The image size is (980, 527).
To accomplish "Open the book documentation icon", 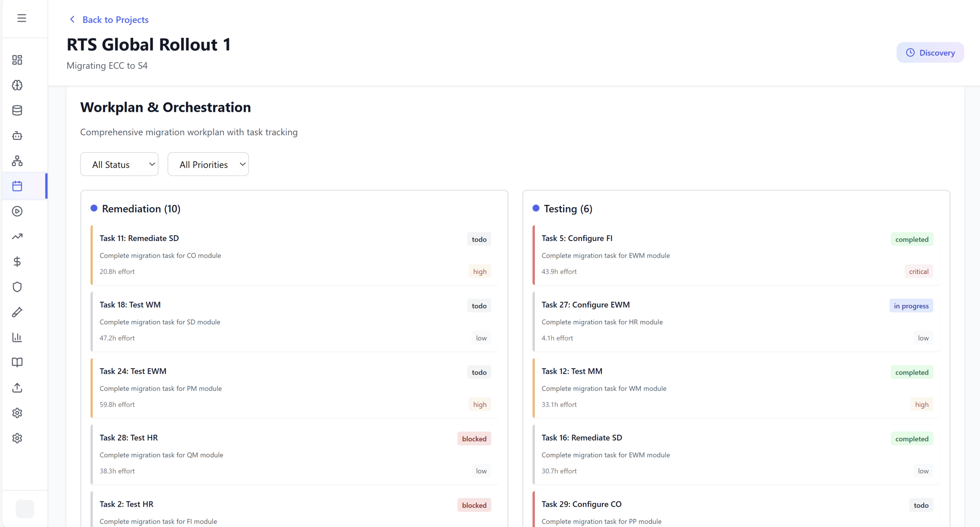I will [x=17, y=362].
